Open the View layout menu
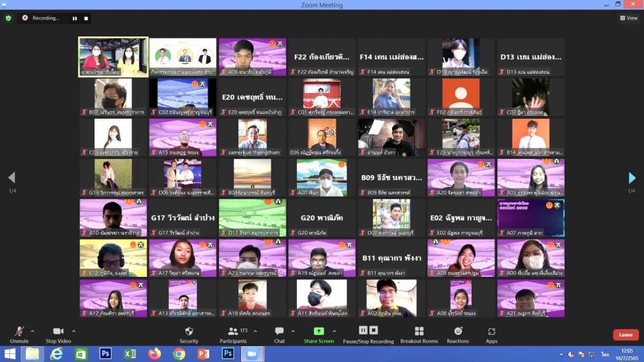Image resolution: width=644 pixels, height=362 pixels. point(628,18)
